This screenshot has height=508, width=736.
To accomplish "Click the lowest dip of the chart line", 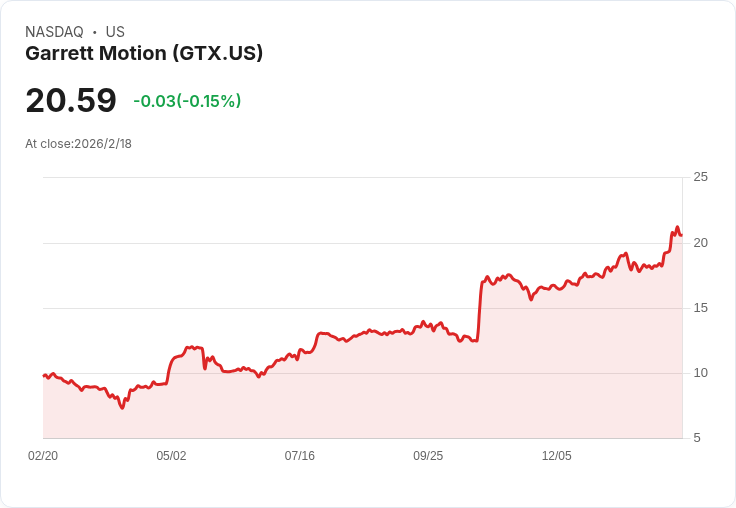I will click(122, 407).
